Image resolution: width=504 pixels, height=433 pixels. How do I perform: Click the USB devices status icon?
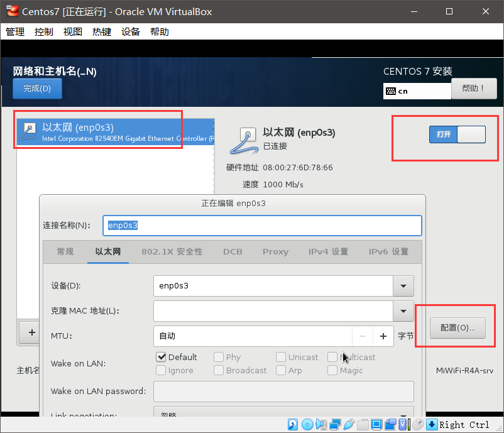click(349, 425)
